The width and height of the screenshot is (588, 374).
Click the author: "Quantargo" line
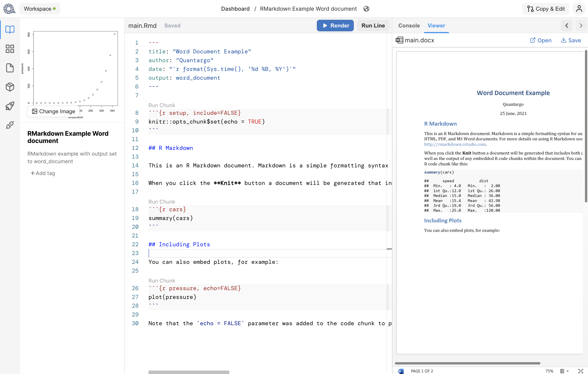point(181,60)
